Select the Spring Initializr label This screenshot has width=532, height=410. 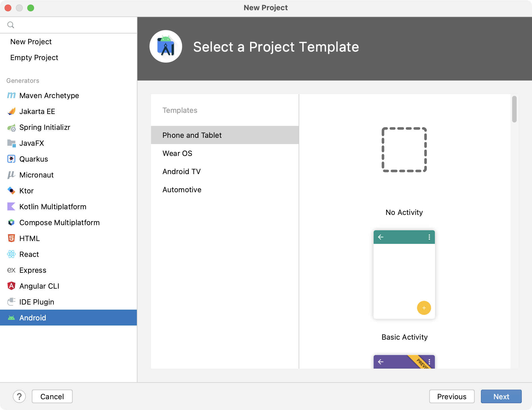(x=45, y=127)
